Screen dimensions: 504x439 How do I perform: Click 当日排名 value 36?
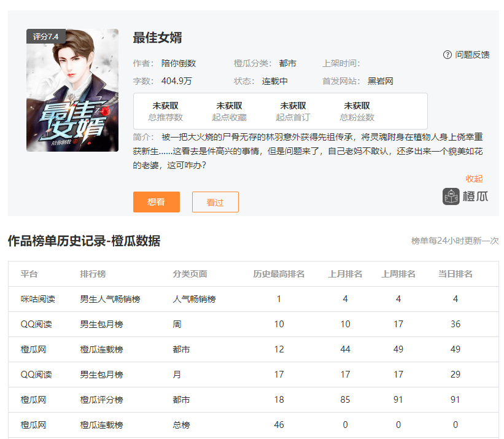pos(455,324)
